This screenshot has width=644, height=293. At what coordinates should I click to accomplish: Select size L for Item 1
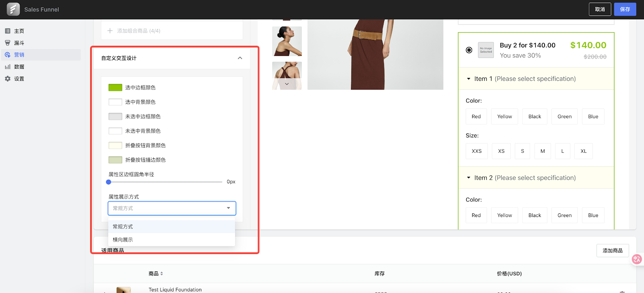point(563,151)
